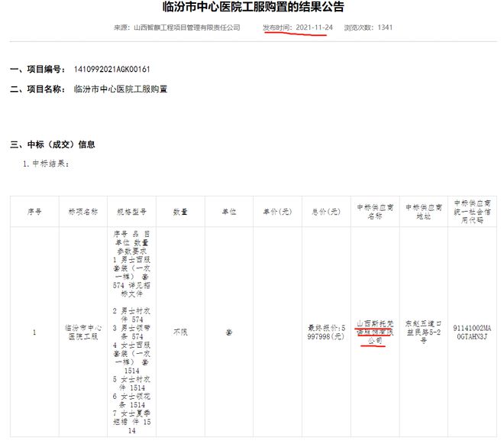Image resolution: width=504 pixels, height=441 pixels.
Task: Click the view count 1341
Action: tap(385, 28)
